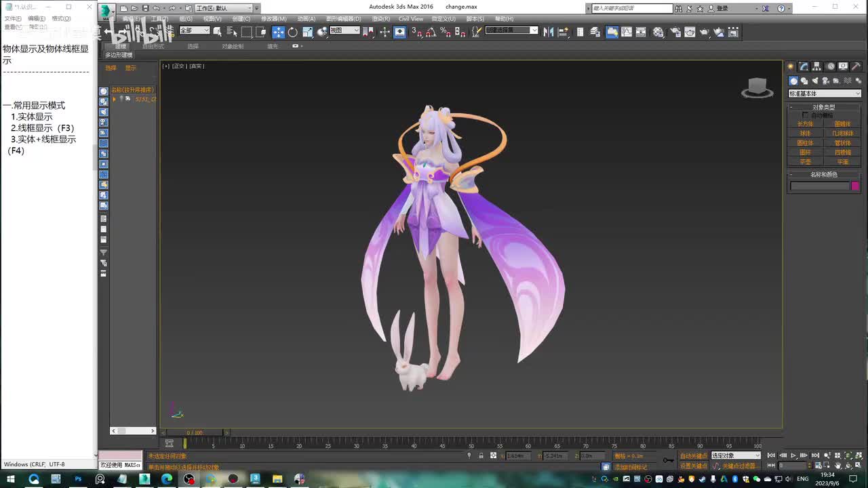Open the Utilities panel hammer tab

tap(856, 66)
